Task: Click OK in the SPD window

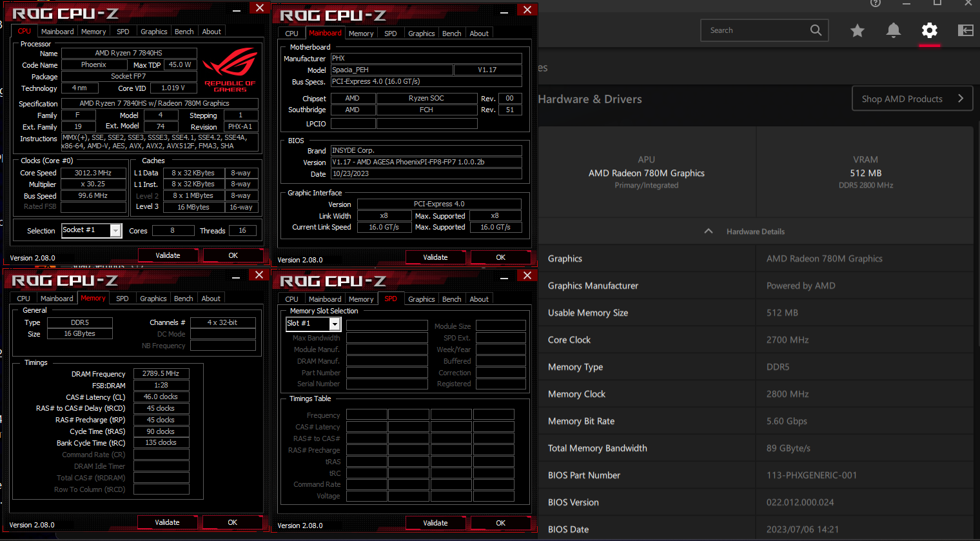Action: tap(501, 523)
